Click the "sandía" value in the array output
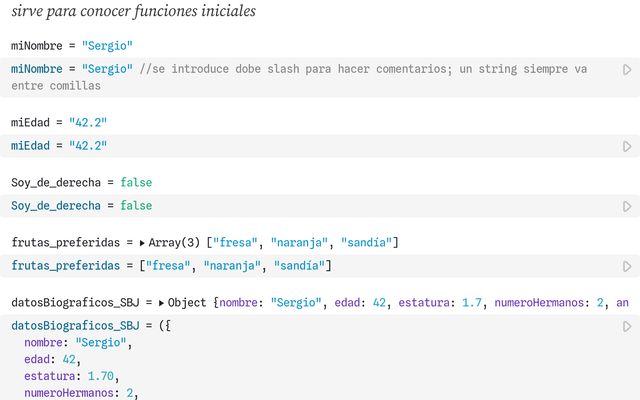This screenshot has height=400, width=640. pyautogui.click(x=369, y=243)
